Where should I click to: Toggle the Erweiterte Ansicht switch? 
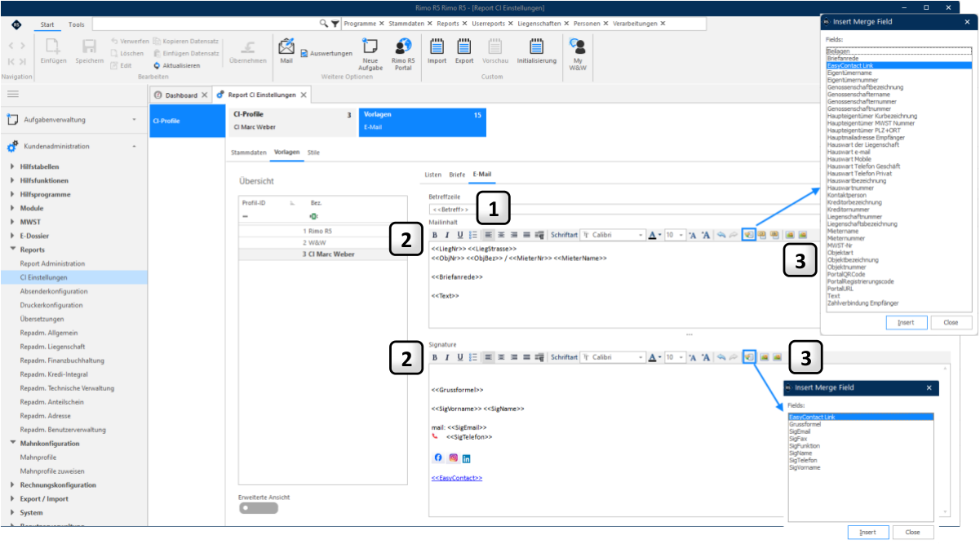point(258,508)
